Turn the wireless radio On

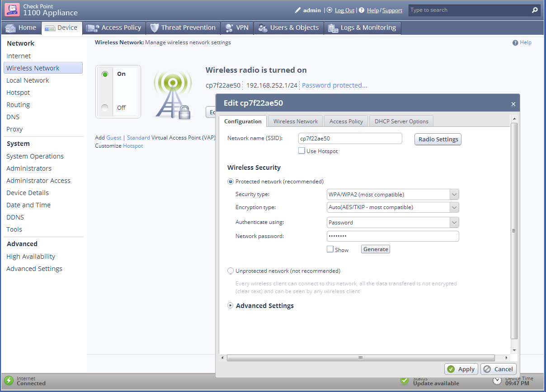105,74
